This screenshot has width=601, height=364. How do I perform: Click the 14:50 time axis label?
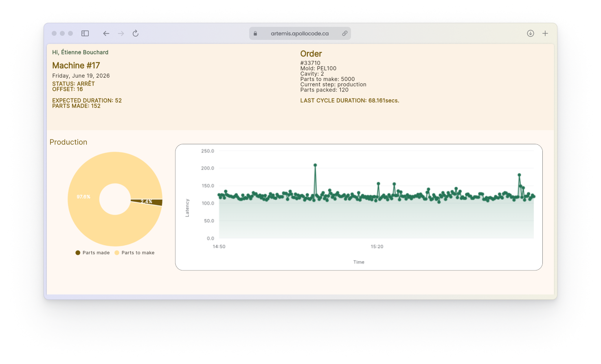(x=219, y=246)
